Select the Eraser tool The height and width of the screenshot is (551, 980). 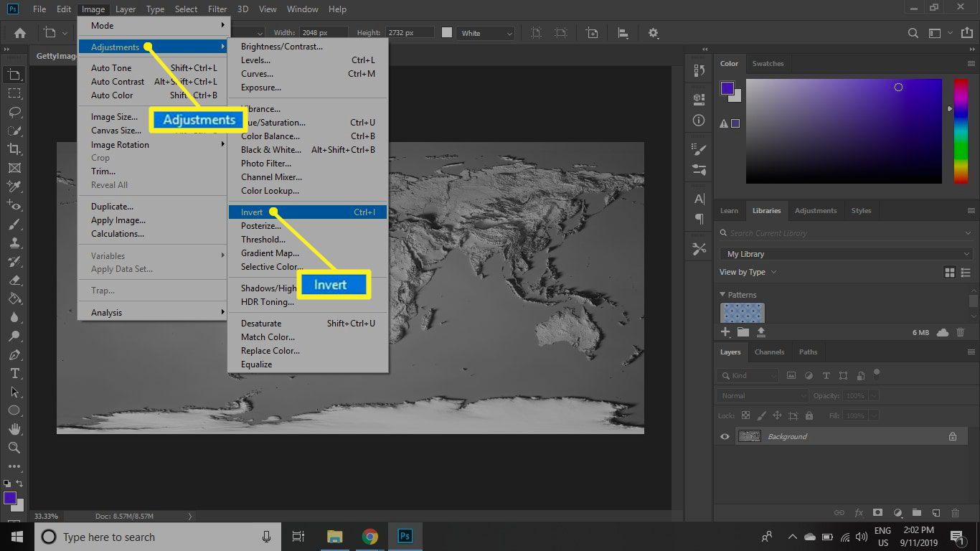coord(14,281)
